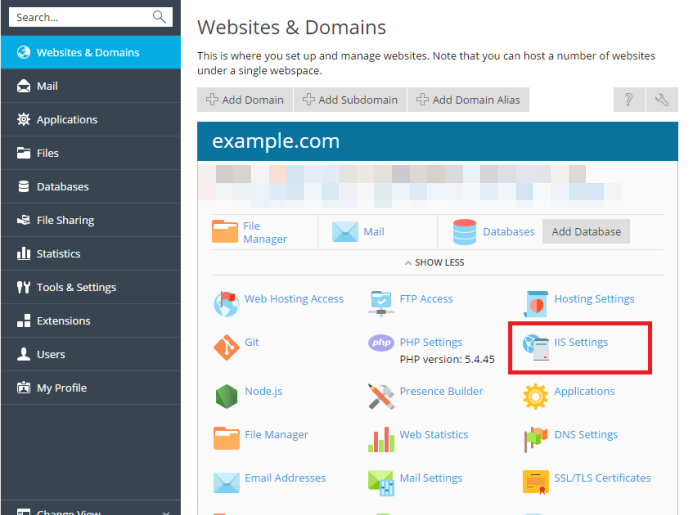The image size is (690, 515).
Task: Open PHP Settings icon
Action: (382, 344)
